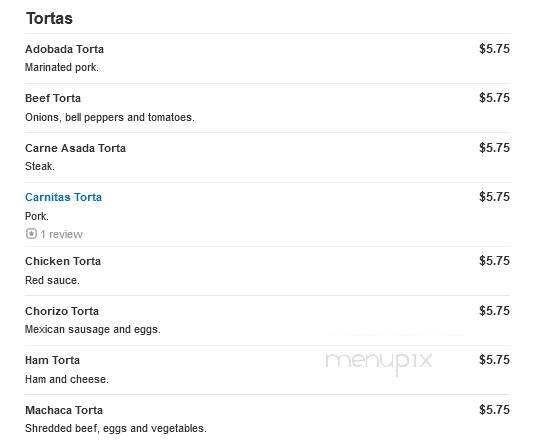Click the Tortas section heading
Image resolution: width=558 pixels, height=443 pixels.
click(49, 19)
